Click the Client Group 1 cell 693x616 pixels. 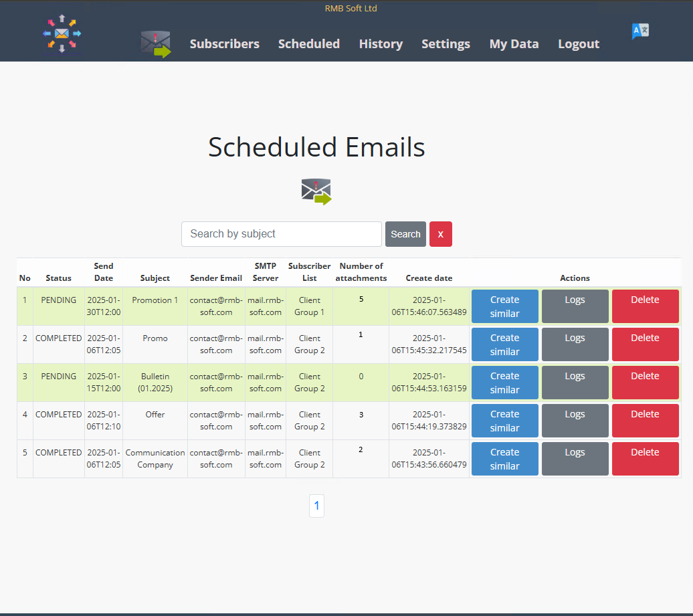coord(309,306)
